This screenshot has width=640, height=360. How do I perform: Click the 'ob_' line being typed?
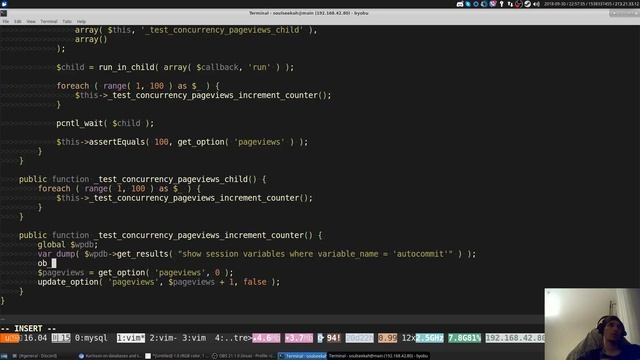(x=47, y=263)
